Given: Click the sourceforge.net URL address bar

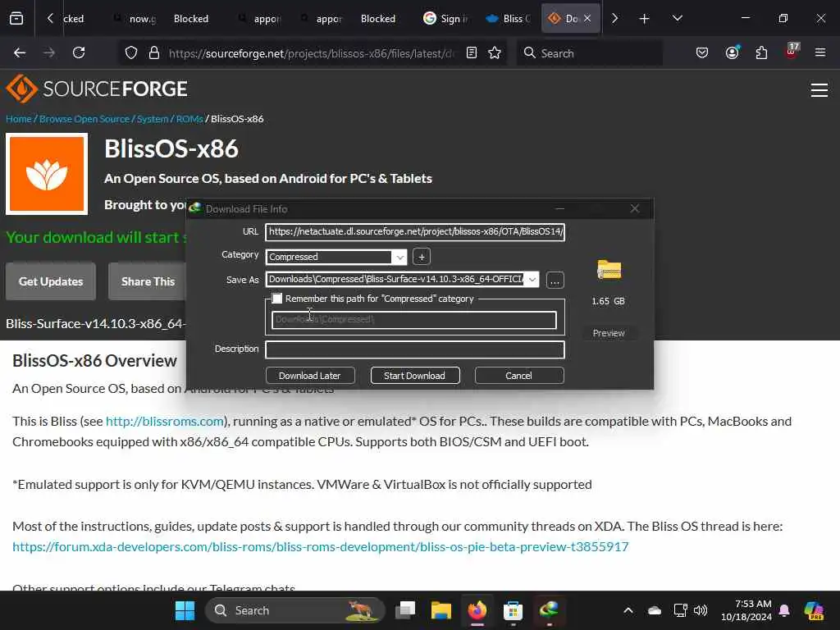Looking at the screenshot, I should coord(311,53).
